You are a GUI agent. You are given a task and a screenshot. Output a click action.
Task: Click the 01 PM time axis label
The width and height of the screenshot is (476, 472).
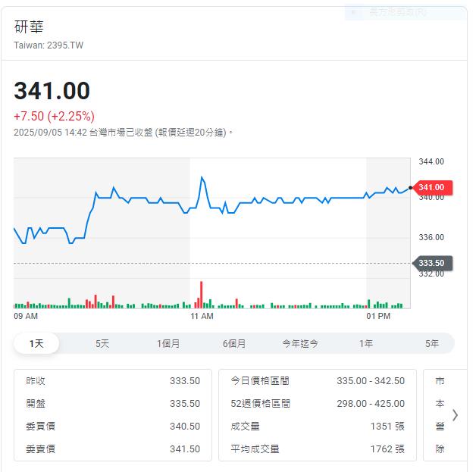point(377,315)
